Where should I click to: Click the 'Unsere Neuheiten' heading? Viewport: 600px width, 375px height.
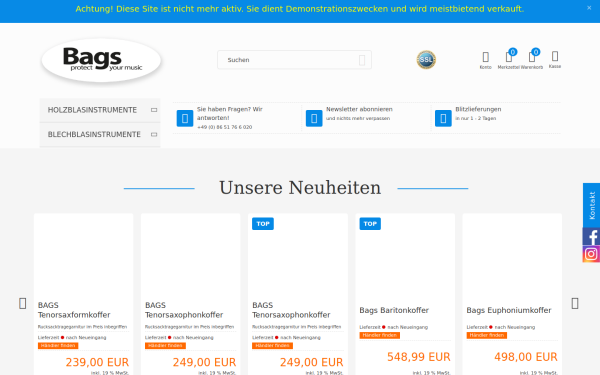pos(300,188)
